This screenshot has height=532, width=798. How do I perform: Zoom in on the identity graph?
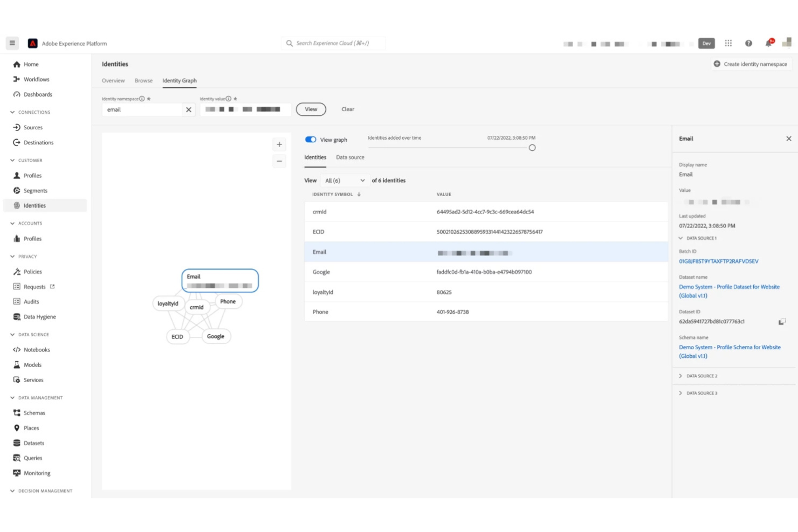pyautogui.click(x=279, y=144)
